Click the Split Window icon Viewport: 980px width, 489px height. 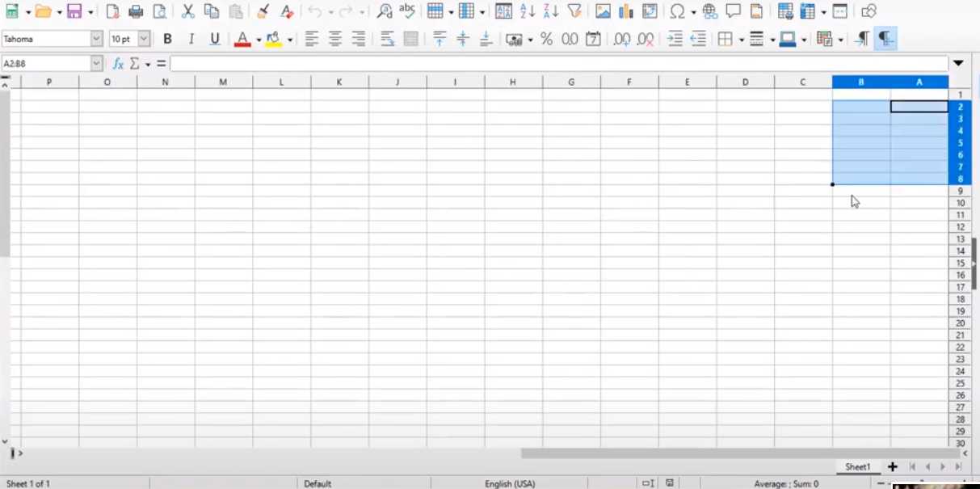840,11
